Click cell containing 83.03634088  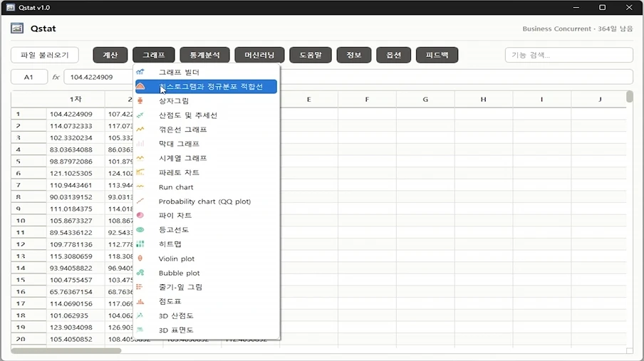[x=76, y=150]
